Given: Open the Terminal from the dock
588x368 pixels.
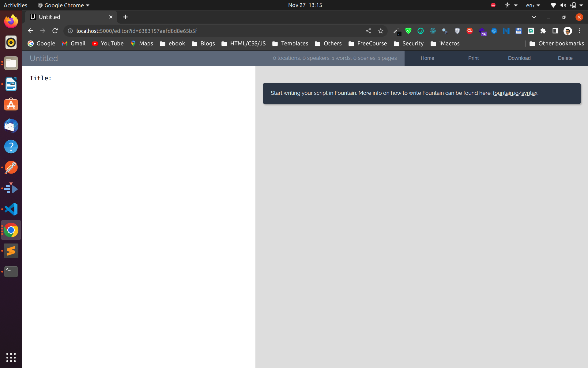Looking at the screenshot, I should coord(11,272).
